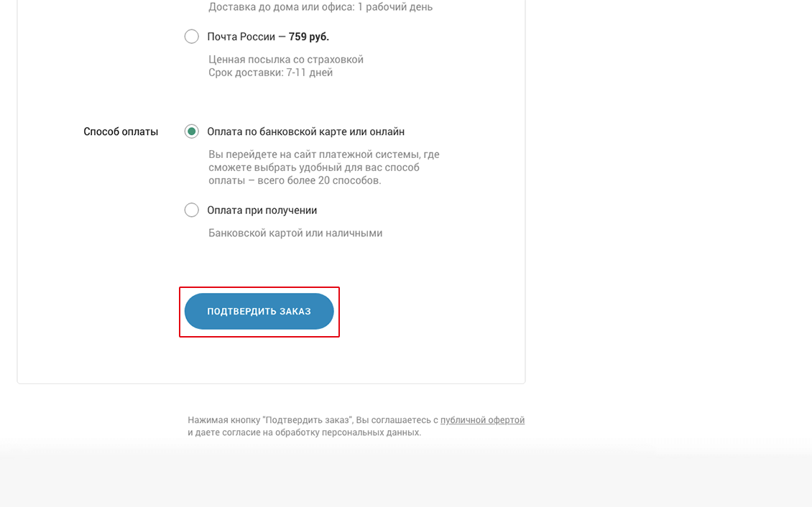Click the bold 759 руб. price
Image resolution: width=812 pixels, height=507 pixels.
click(309, 37)
